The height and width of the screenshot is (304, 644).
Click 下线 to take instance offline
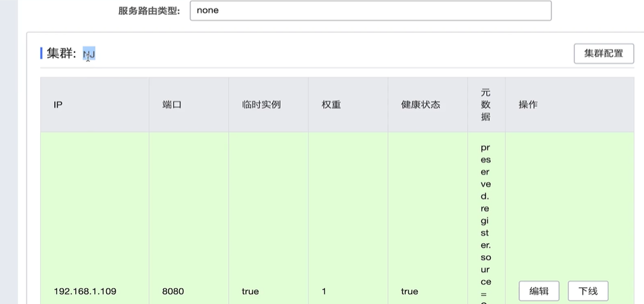(588, 291)
